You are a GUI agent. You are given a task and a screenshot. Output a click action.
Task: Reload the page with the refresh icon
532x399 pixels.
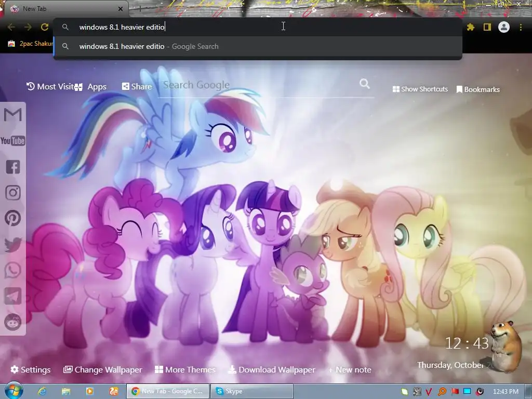pyautogui.click(x=45, y=27)
